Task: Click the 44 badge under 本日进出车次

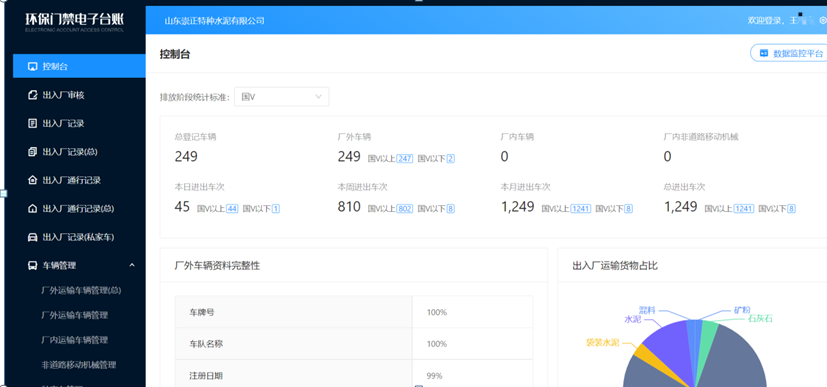Action: click(232, 209)
